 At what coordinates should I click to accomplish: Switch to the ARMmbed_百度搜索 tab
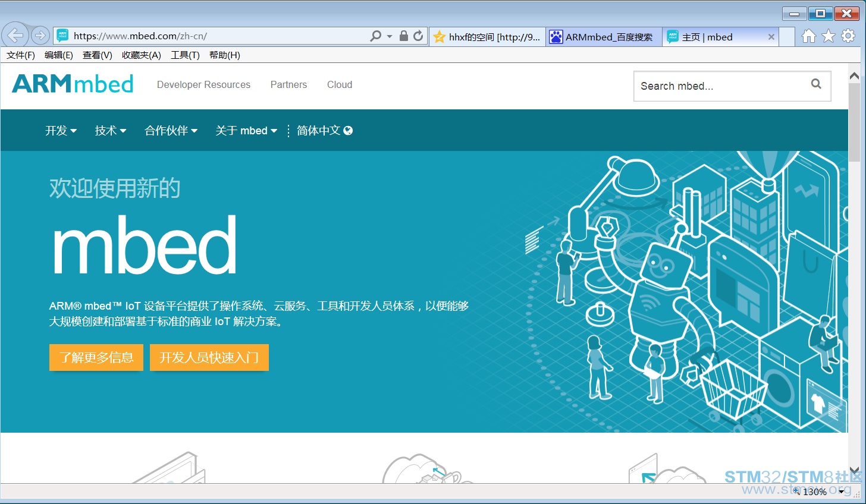pos(604,37)
